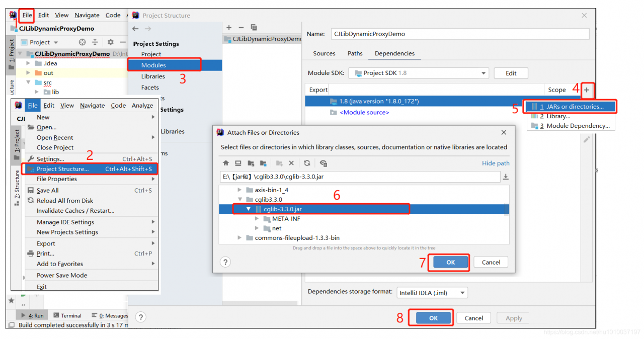Click the module Name text field
This screenshot has width=644, height=339.
pyautogui.click(x=460, y=34)
